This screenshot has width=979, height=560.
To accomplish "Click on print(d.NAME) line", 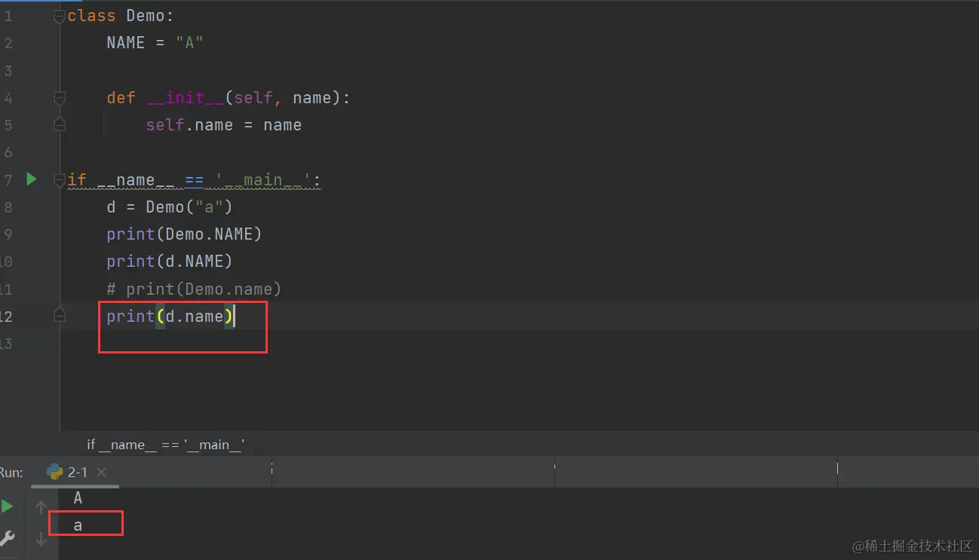I will tap(170, 262).
